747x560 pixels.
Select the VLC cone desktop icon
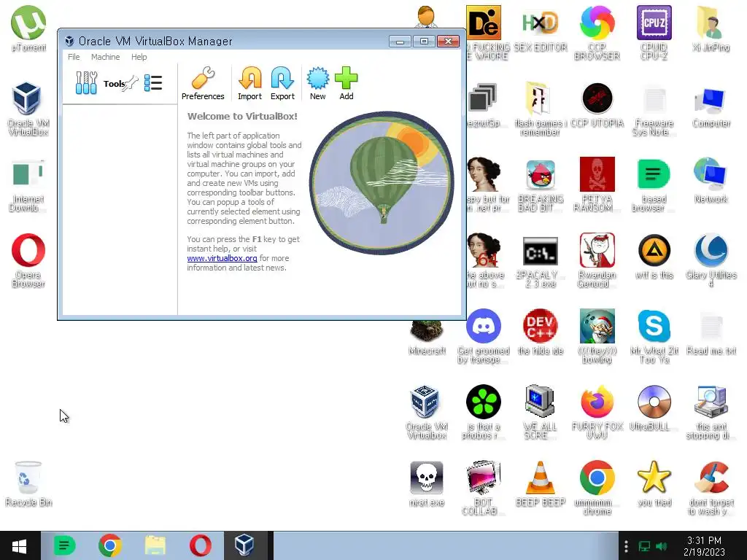pyautogui.click(x=541, y=483)
